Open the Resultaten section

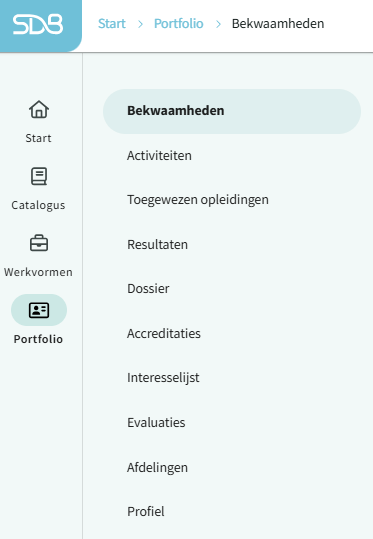click(x=232, y=245)
